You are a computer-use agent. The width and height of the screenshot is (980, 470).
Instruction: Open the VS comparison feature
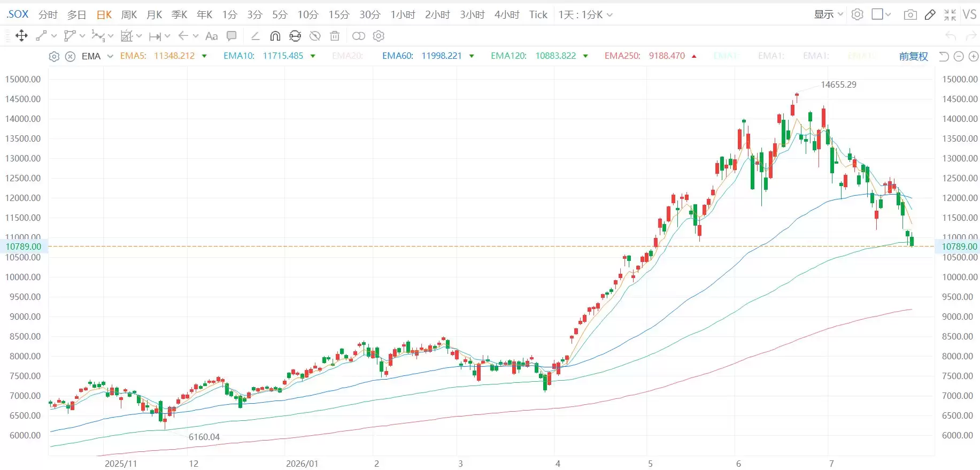click(x=969, y=14)
